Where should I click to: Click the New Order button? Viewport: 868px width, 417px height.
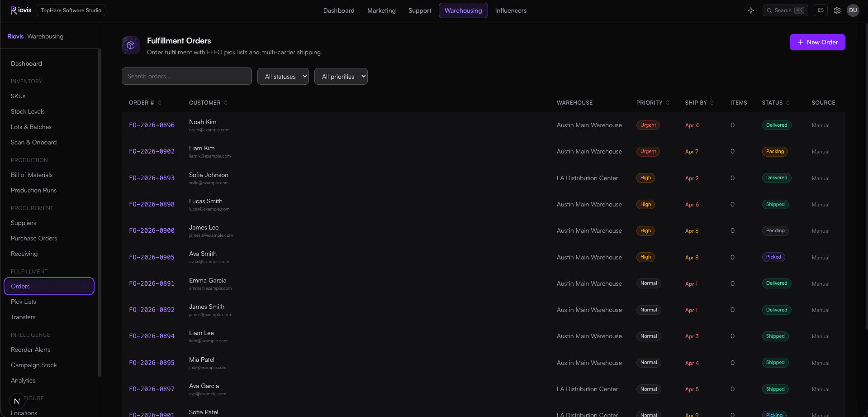point(817,42)
